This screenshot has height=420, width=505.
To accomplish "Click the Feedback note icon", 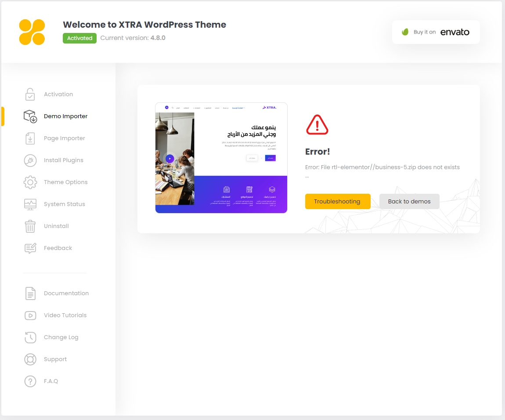I will [x=30, y=248].
